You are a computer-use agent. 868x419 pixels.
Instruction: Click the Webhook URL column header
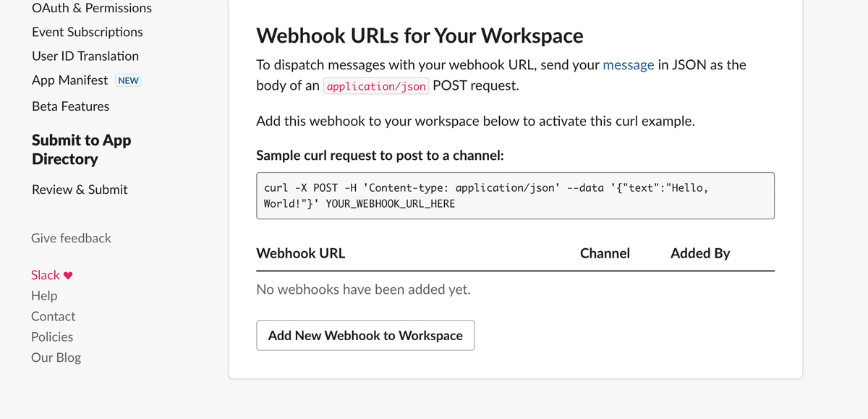(x=301, y=253)
